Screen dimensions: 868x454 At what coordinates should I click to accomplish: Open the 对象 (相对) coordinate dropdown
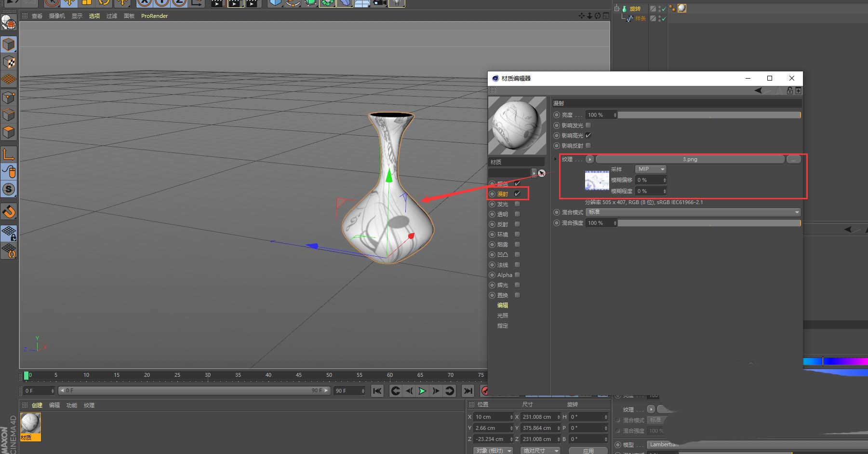pos(493,450)
